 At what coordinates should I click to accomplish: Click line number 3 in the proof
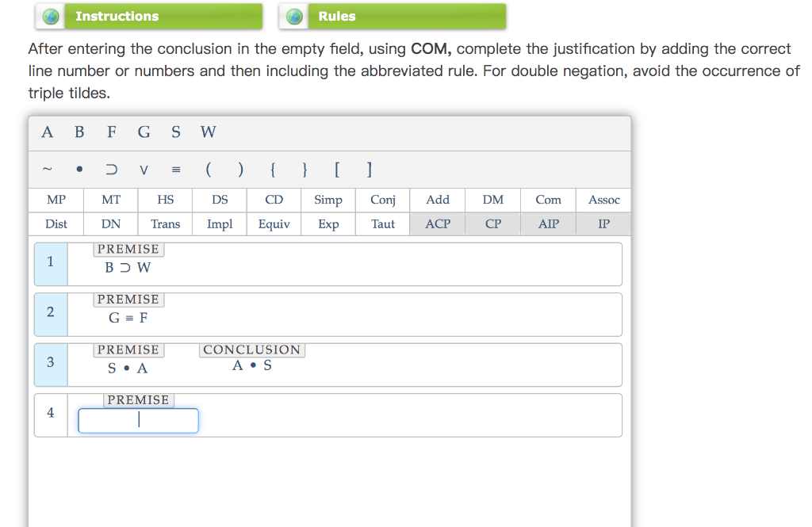click(50, 362)
